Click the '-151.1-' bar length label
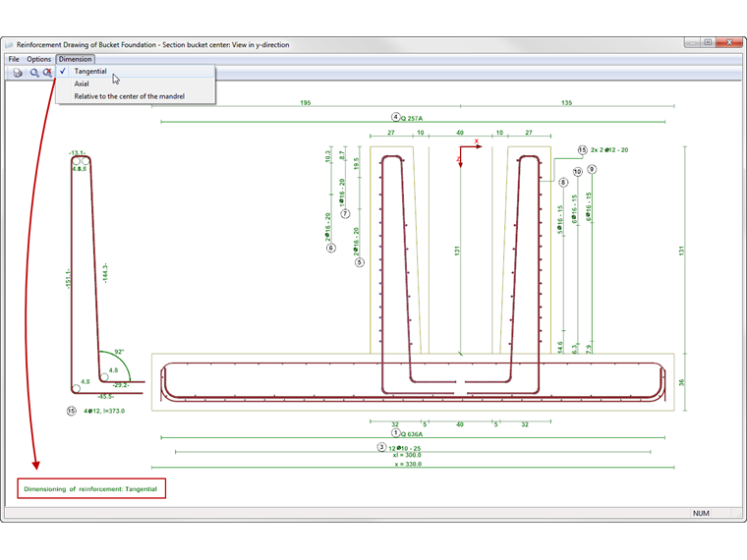 [x=68, y=279]
